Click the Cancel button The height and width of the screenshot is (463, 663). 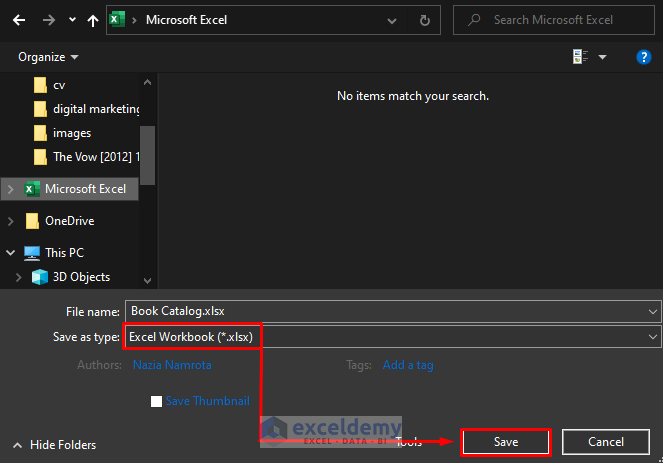(605, 442)
